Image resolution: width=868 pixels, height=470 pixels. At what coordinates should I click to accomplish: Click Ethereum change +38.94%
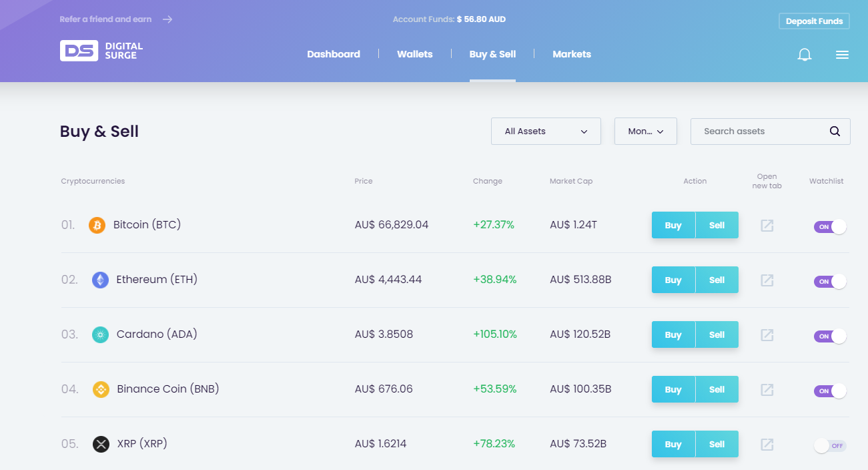coord(495,280)
